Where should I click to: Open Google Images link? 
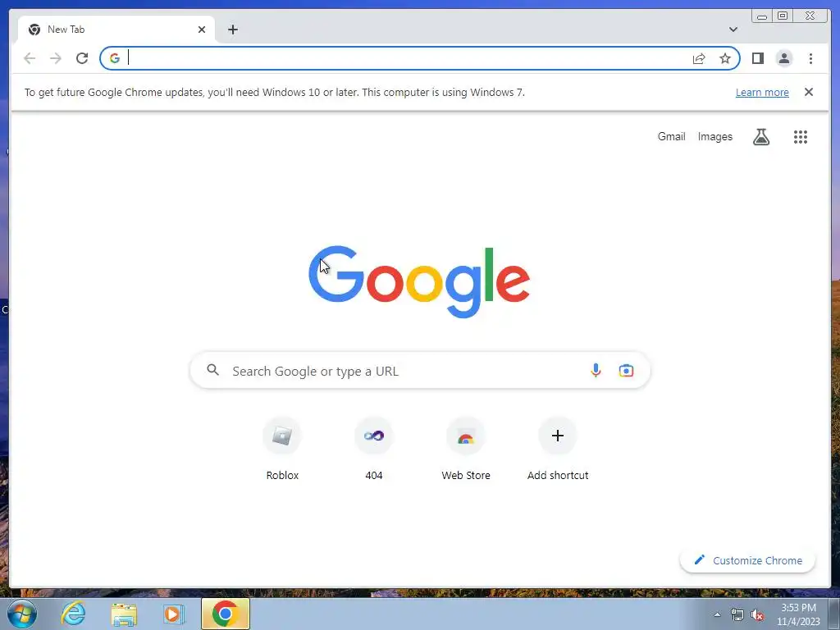(714, 137)
